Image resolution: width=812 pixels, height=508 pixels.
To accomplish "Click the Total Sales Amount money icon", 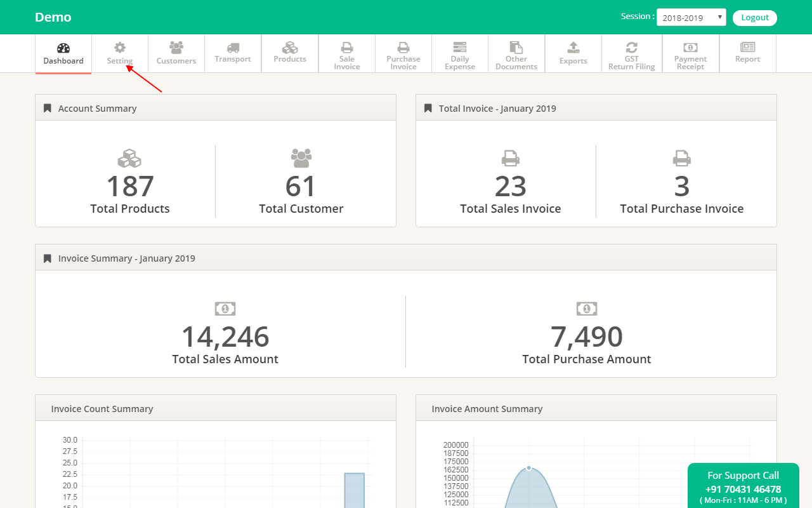I will (x=225, y=309).
